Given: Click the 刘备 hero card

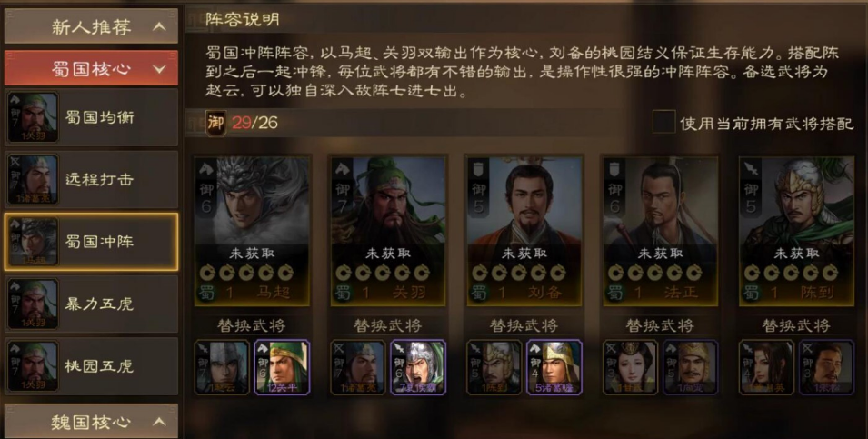Looking at the screenshot, I should [524, 231].
